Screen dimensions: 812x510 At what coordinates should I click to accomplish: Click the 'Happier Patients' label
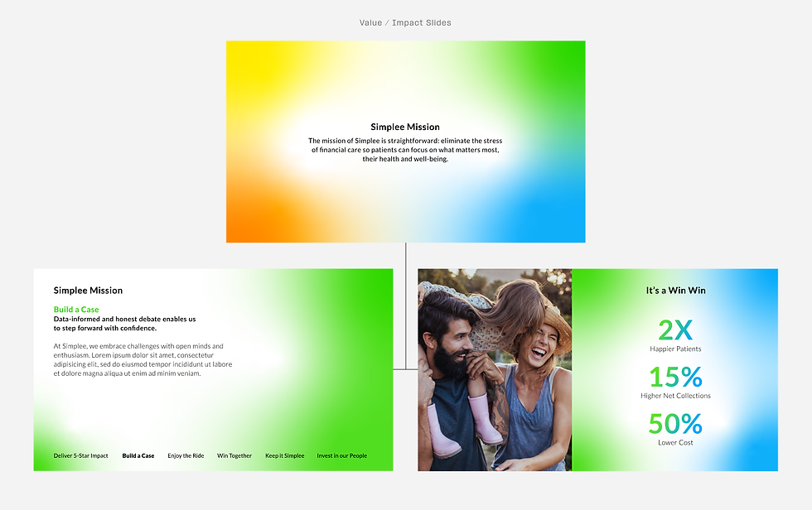click(x=675, y=349)
